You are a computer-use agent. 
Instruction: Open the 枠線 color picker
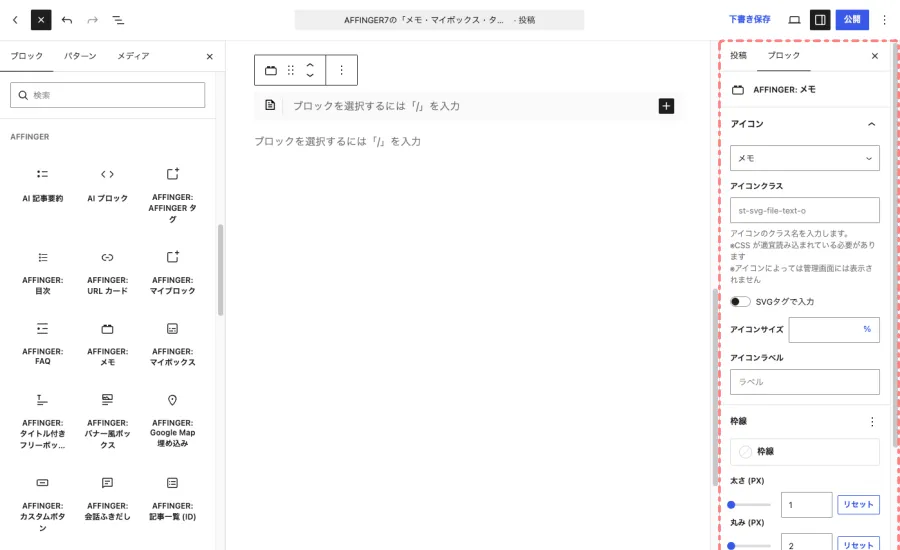(804, 452)
